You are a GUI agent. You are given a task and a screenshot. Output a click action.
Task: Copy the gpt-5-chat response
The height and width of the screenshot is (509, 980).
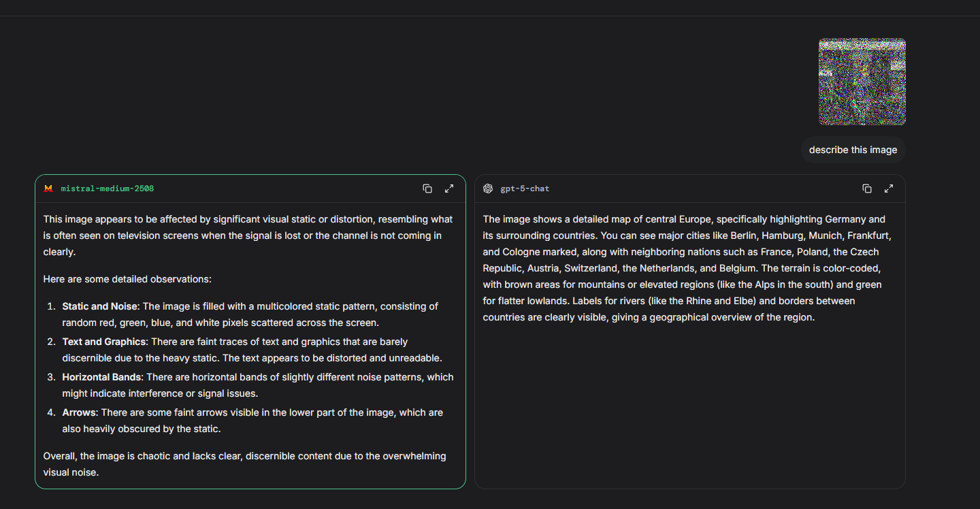(x=867, y=188)
